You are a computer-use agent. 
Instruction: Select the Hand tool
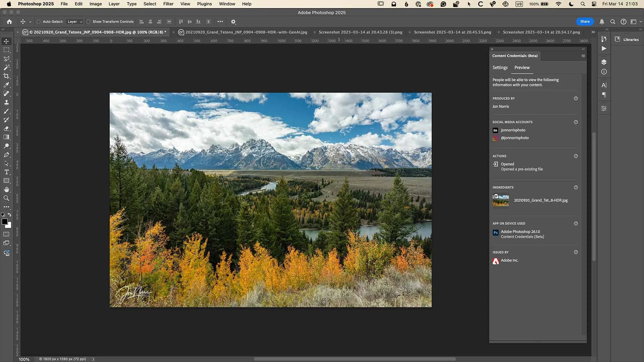click(6, 190)
